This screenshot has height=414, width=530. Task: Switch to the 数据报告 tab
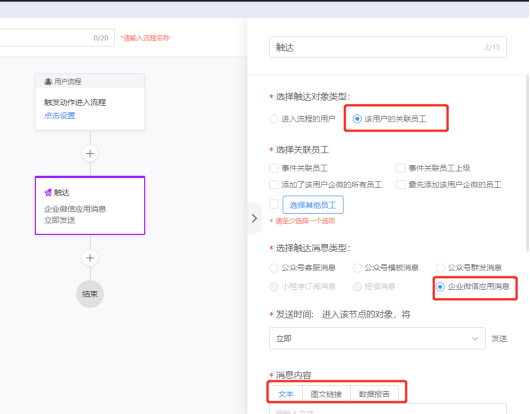(x=374, y=394)
